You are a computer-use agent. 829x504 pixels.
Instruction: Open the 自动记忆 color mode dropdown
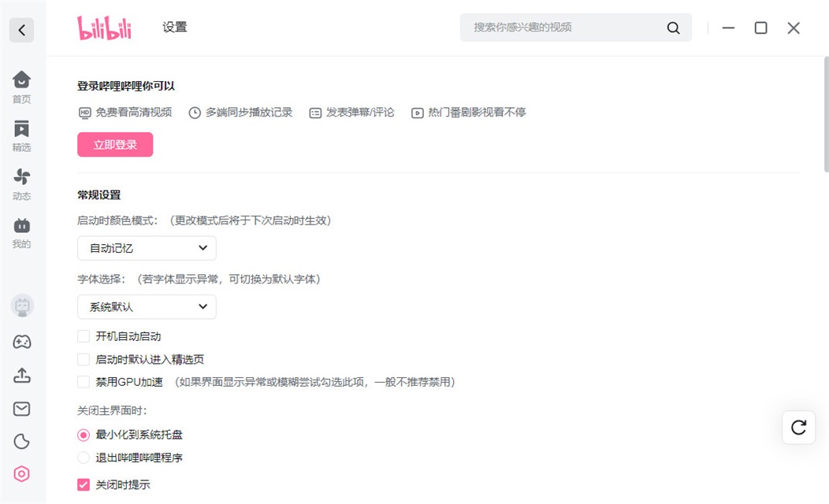pyautogui.click(x=147, y=248)
